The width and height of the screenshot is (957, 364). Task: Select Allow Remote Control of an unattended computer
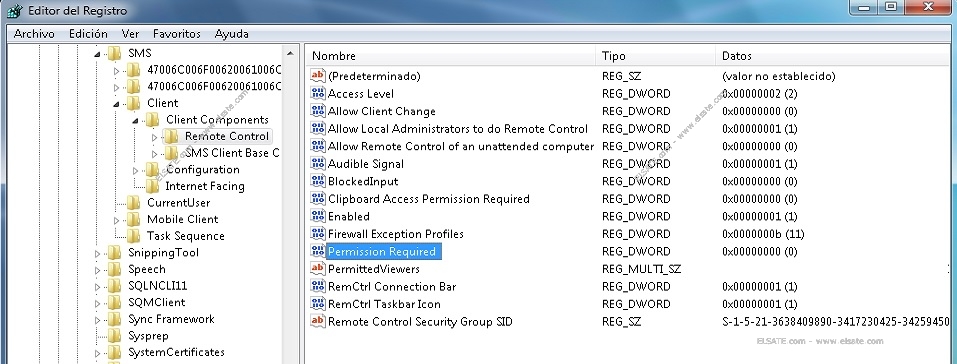pyautogui.click(x=461, y=147)
